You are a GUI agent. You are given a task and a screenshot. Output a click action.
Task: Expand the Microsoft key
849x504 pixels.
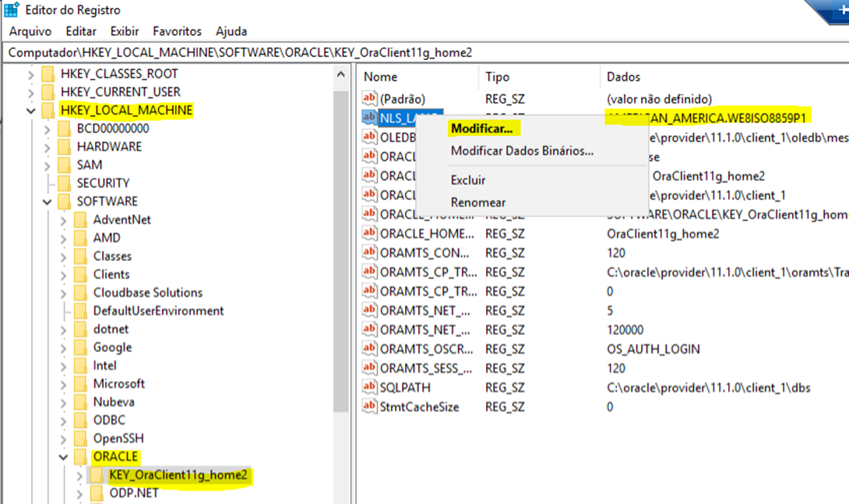point(63,384)
